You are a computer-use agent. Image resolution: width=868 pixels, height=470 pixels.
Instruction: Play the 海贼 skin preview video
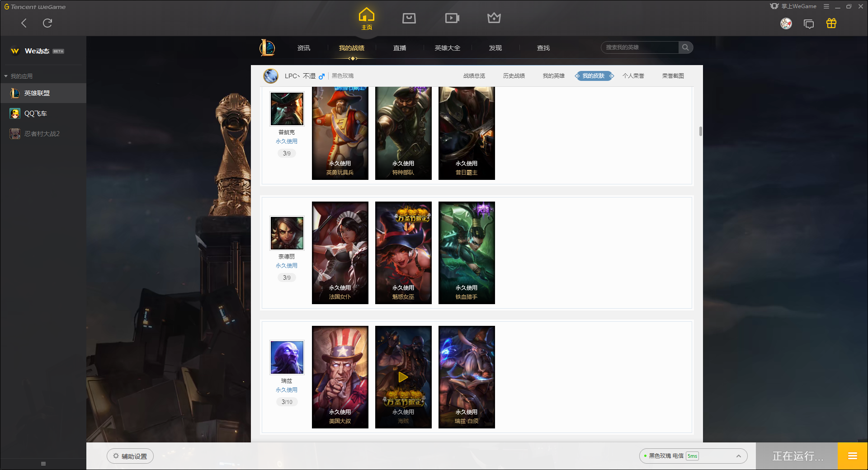coord(403,377)
